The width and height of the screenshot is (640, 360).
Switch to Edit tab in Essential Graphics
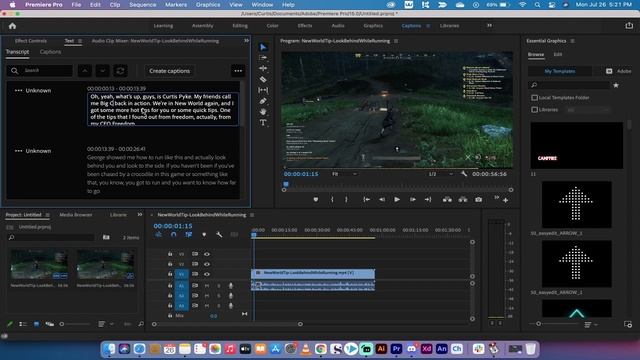click(x=558, y=54)
